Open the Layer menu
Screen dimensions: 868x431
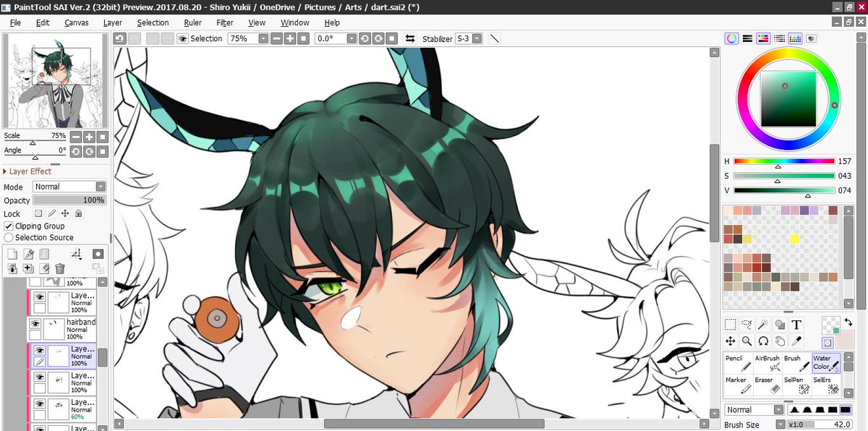(x=112, y=22)
